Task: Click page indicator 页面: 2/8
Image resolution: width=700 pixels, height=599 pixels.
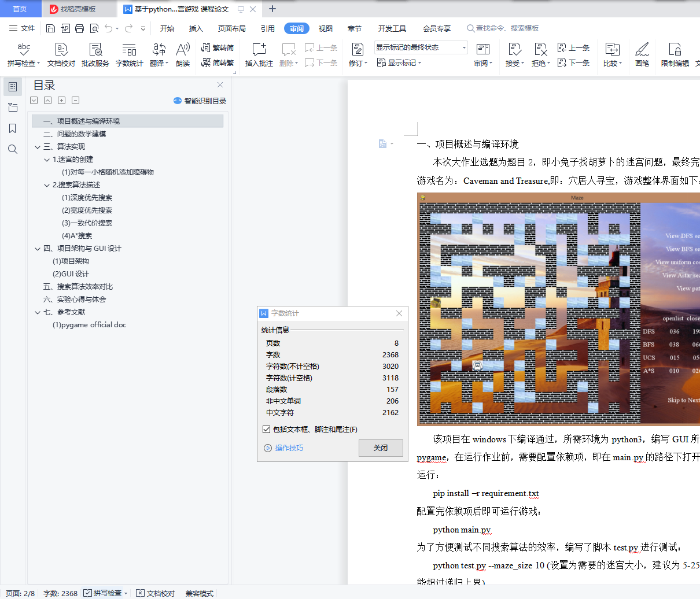Action: tap(20, 593)
